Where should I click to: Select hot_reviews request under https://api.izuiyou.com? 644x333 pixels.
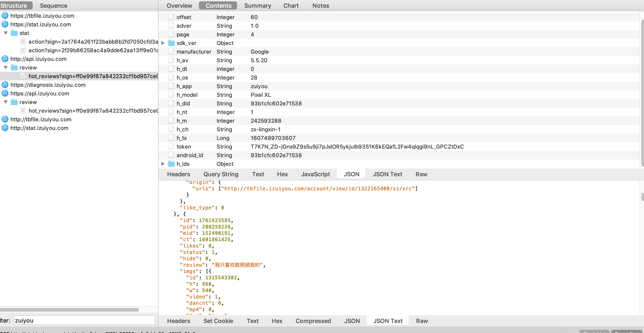click(x=79, y=110)
